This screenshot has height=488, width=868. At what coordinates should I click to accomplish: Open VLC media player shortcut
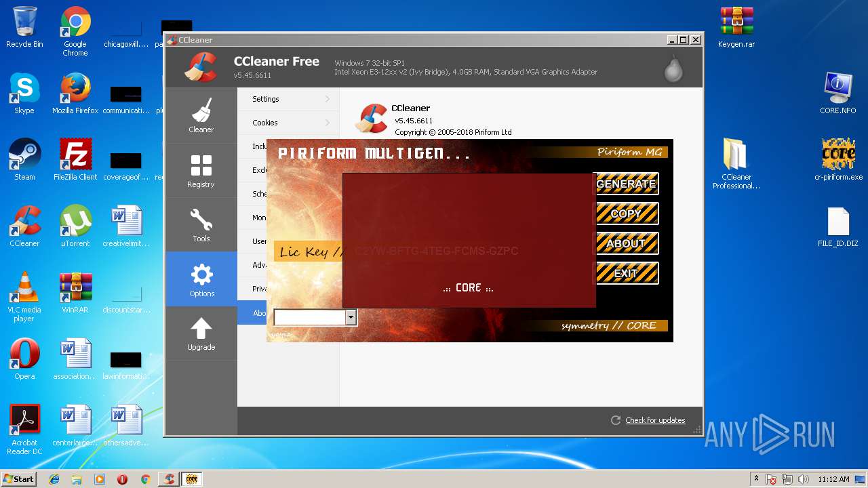click(x=24, y=297)
